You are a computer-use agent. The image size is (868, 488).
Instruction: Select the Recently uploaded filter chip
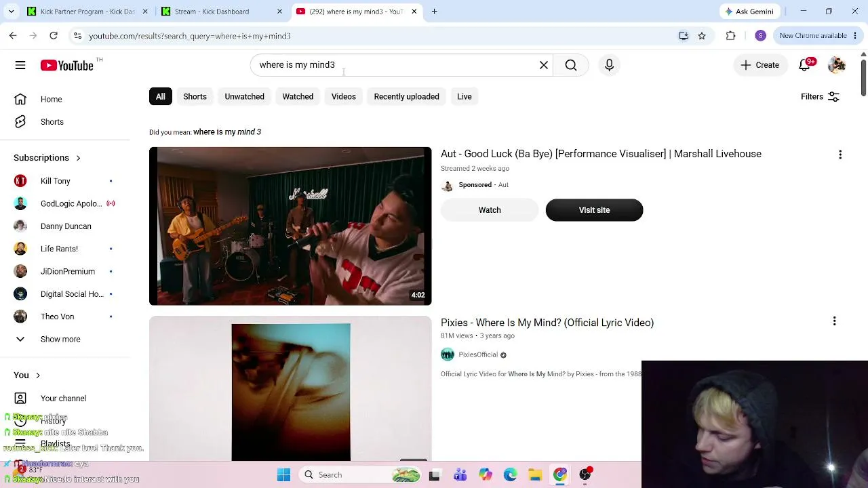[406, 96]
